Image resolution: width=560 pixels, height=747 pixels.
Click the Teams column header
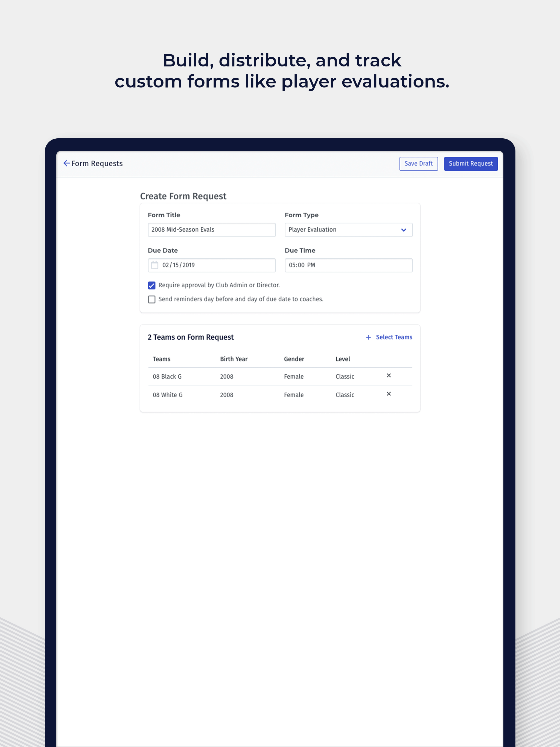161,359
